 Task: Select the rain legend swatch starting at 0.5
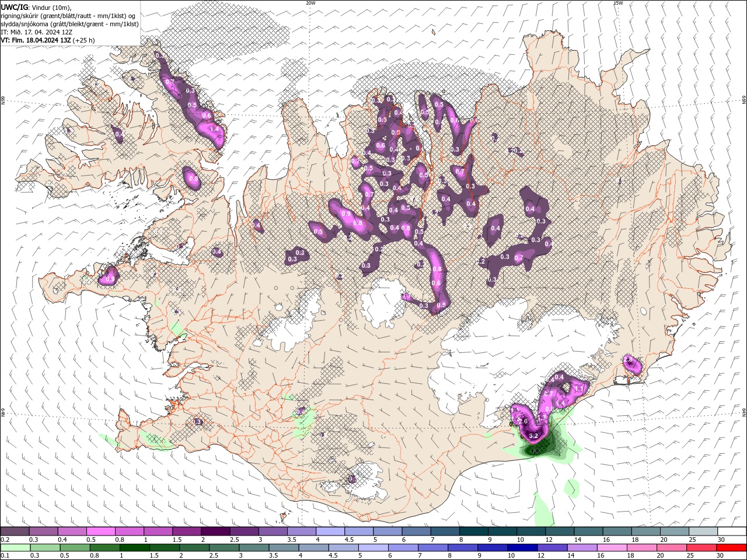point(75,548)
